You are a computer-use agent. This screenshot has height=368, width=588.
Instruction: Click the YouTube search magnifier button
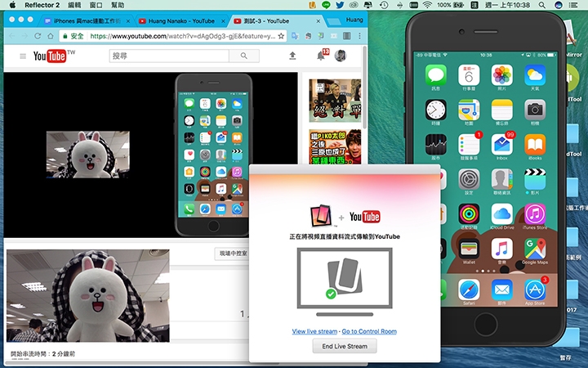click(x=244, y=56)
